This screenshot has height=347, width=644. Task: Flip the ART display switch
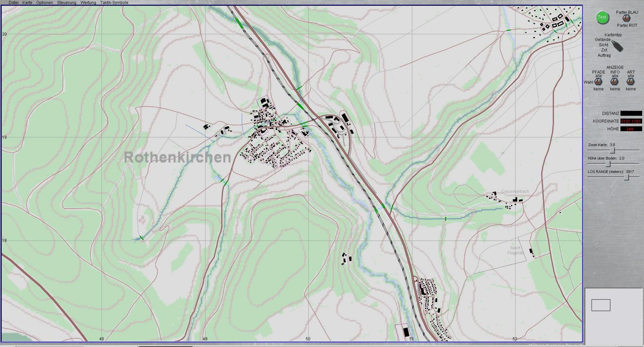(630, 82)
